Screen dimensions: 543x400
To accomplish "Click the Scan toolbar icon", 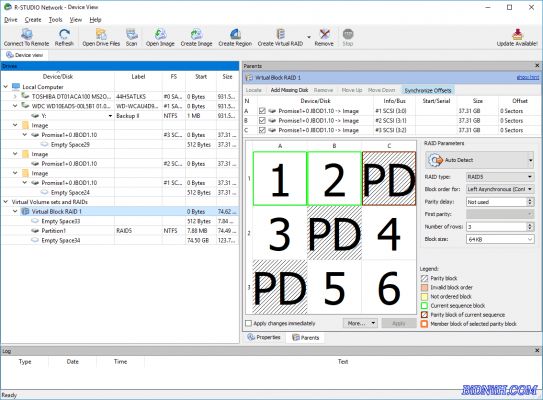I will (x=132, y=34).
